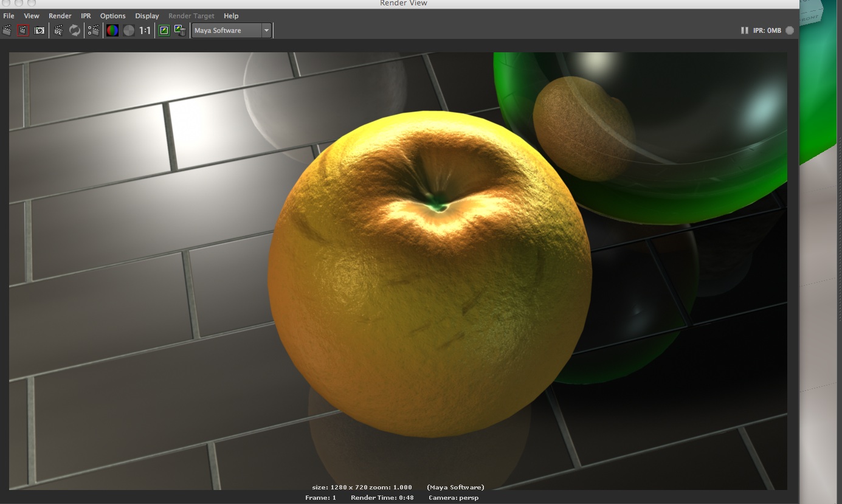Start an IPR render with the IPR clapperboard icon
The image size is (842, 504).
click(58, 30)
